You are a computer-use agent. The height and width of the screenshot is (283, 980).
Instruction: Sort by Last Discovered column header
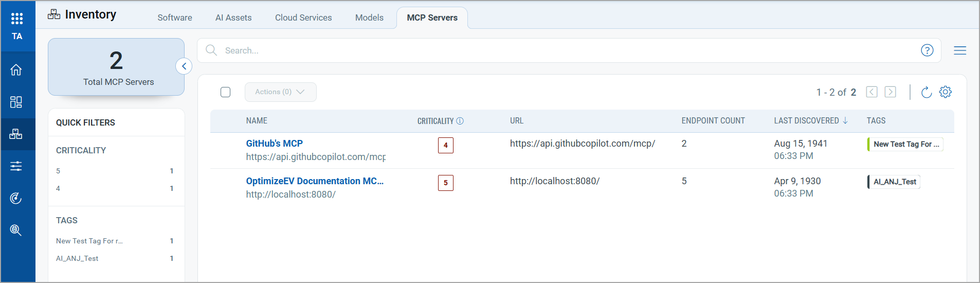click(806, 120)
